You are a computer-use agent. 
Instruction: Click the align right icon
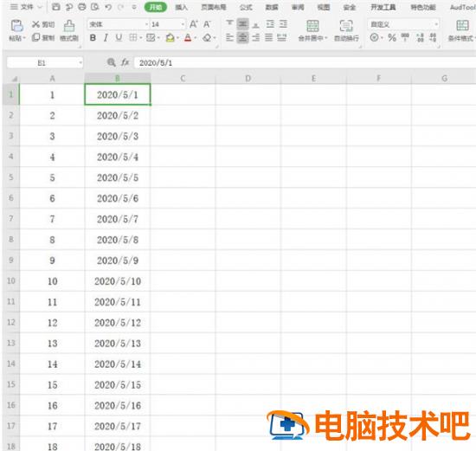[x=256, y=38]
